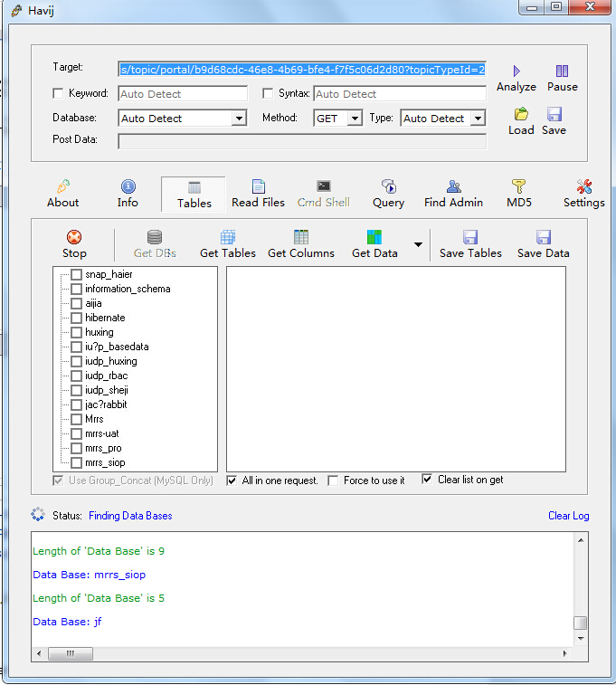Click the Clear Log link

[568, 516]
